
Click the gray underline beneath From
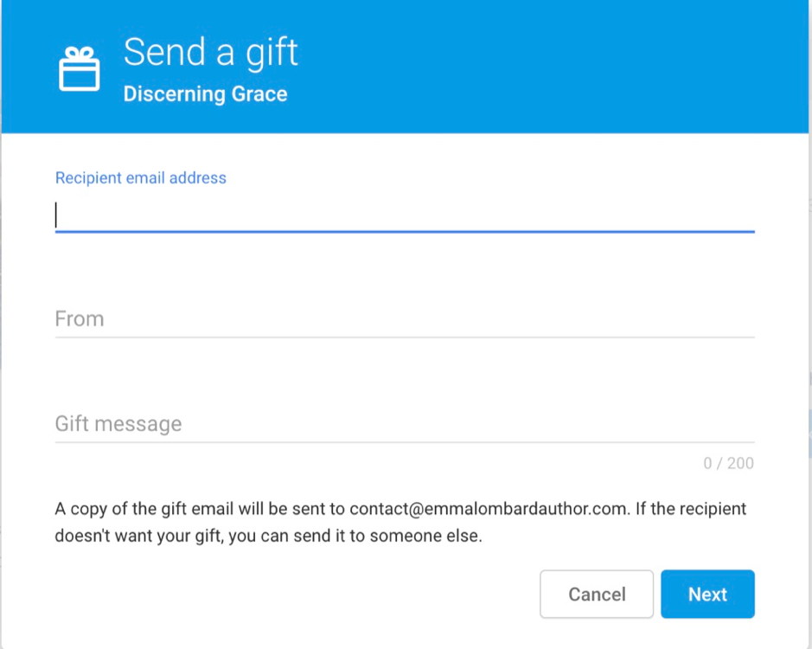click(x=405, y=337)
